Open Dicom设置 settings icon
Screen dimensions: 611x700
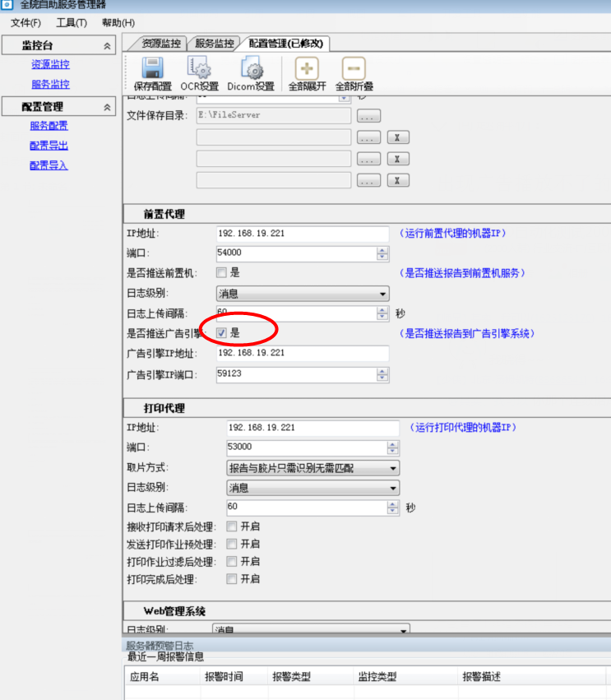251,69
